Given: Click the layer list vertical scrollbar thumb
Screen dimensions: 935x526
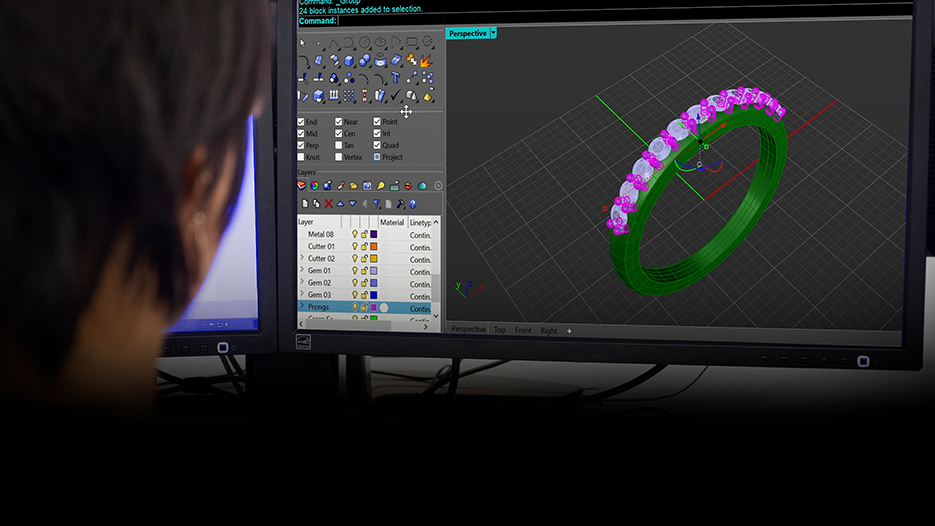Looking at the screenshot, I should (x=436, y=287).
